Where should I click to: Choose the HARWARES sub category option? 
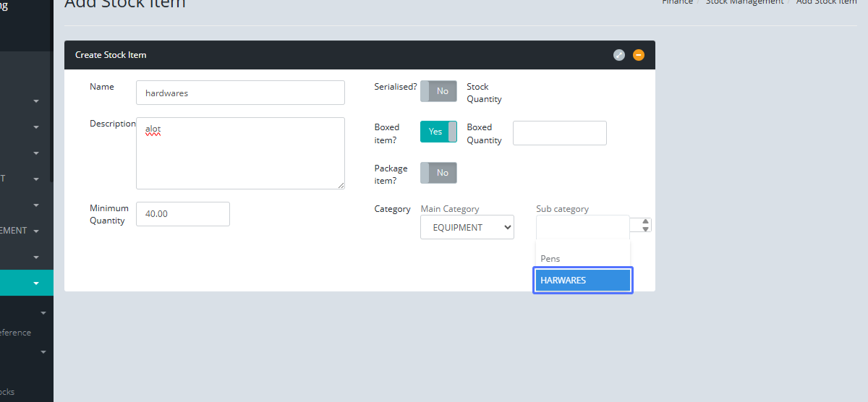point(583,281)
